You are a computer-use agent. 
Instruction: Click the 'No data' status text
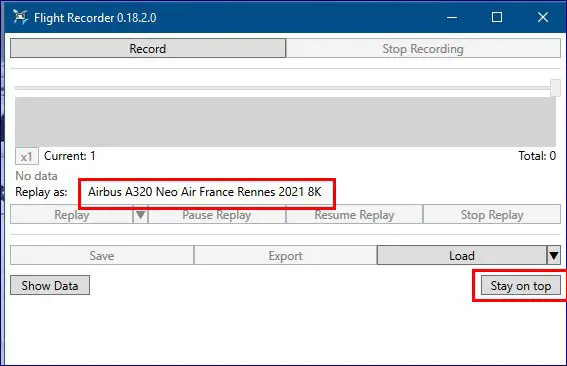(36, 176)
